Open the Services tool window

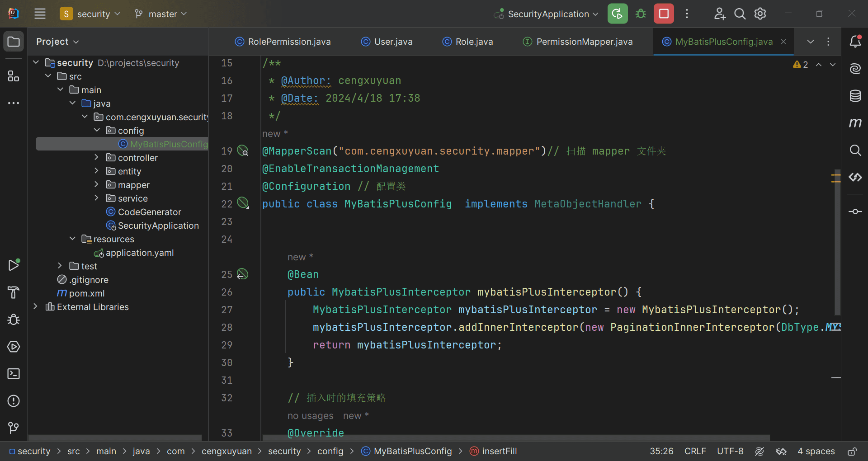click(x=14, y=347)
